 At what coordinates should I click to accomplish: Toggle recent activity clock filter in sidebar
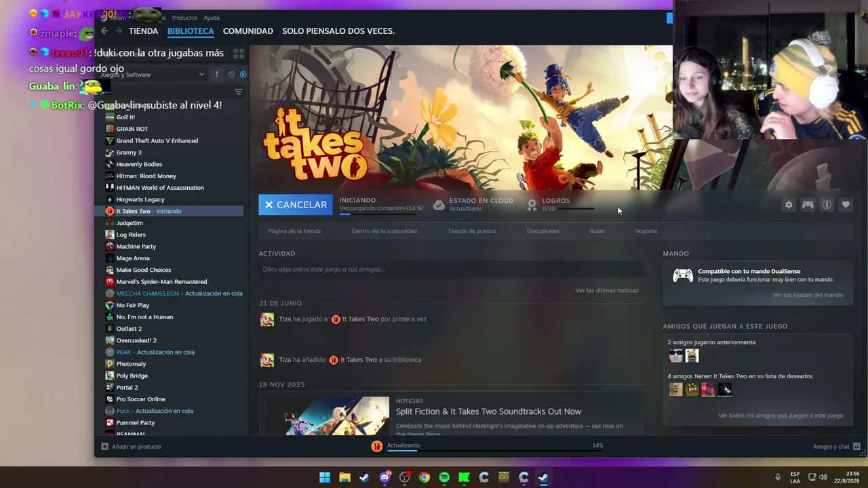[x=231, y=75]
